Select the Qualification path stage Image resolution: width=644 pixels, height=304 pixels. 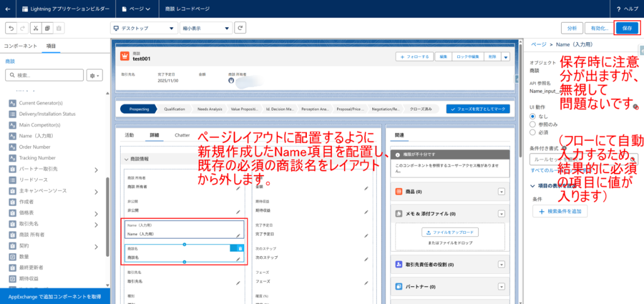(174, 109)
